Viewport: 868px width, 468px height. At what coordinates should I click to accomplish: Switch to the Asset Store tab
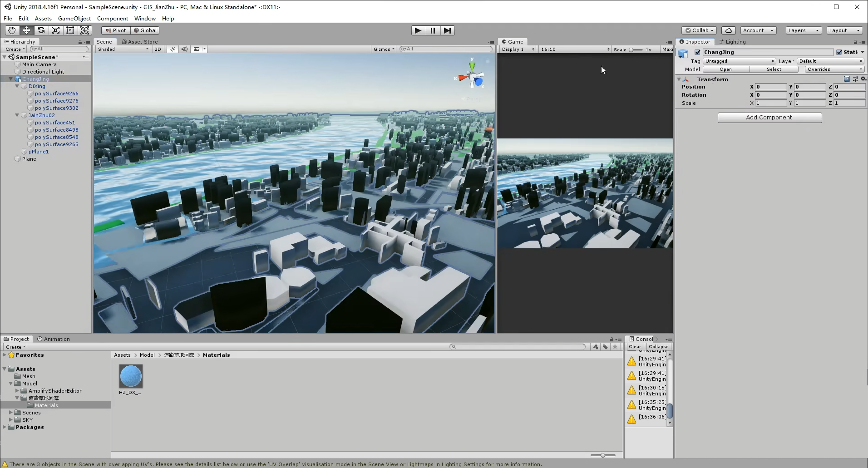coord(140,42)
